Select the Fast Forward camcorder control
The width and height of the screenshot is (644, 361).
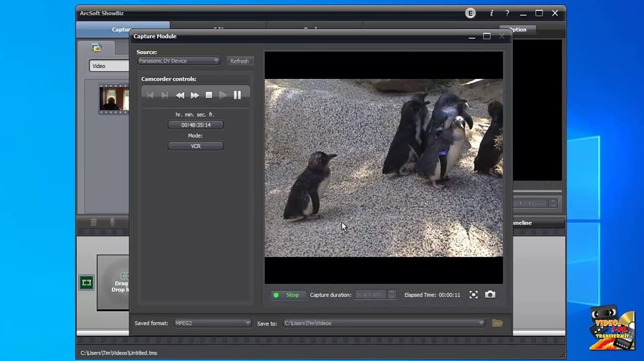[194, 95]
